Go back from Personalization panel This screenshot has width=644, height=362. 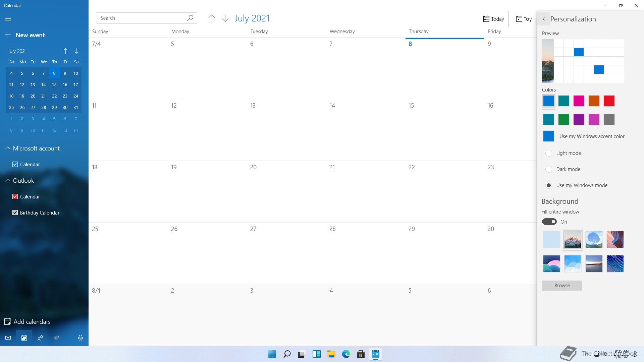point(544,19)
